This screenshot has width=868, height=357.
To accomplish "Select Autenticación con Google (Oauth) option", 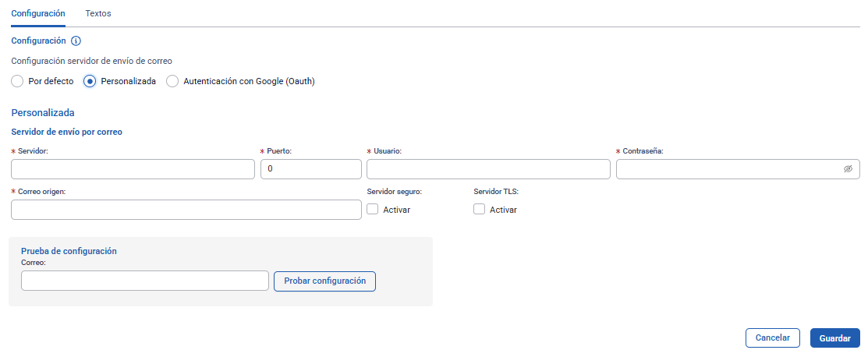I will tap(172, 81).
